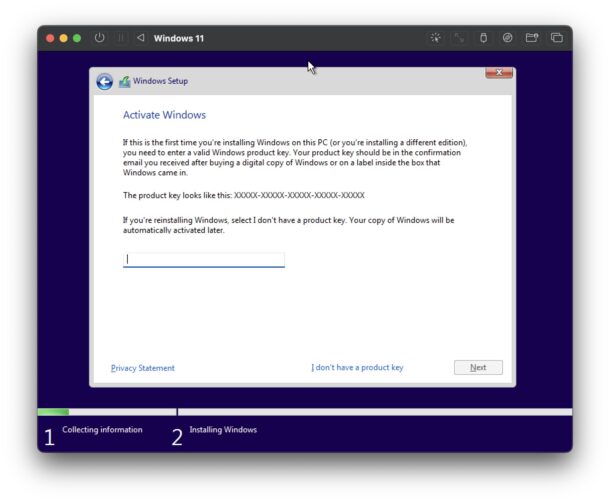Click the XXXXX product key example text

click(299, 195)
